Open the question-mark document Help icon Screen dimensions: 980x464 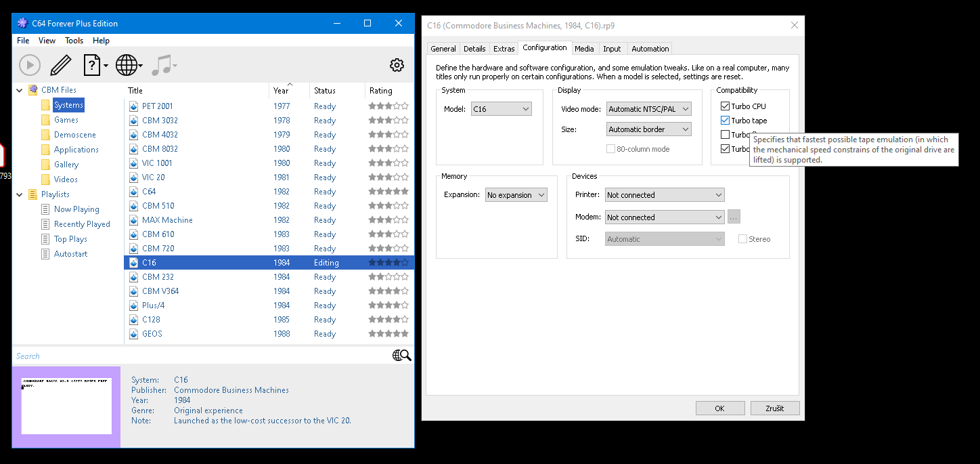pyautogui.click(x=92, y=65)
